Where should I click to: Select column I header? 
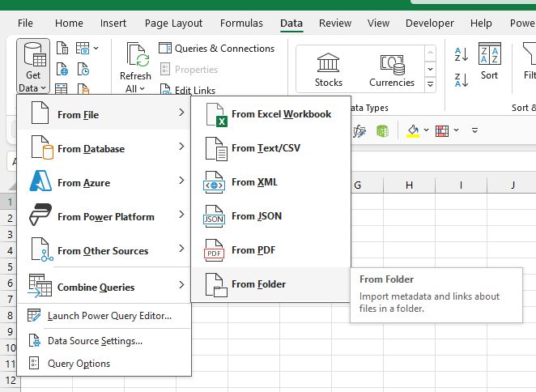pyautogui.click(x=461, y=185)
